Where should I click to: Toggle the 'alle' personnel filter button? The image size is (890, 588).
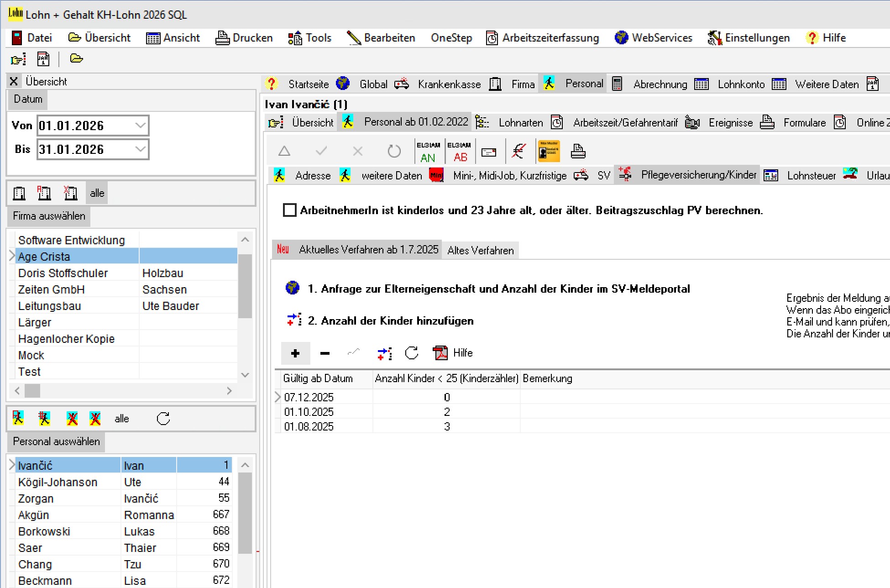[x=121, y=419]
